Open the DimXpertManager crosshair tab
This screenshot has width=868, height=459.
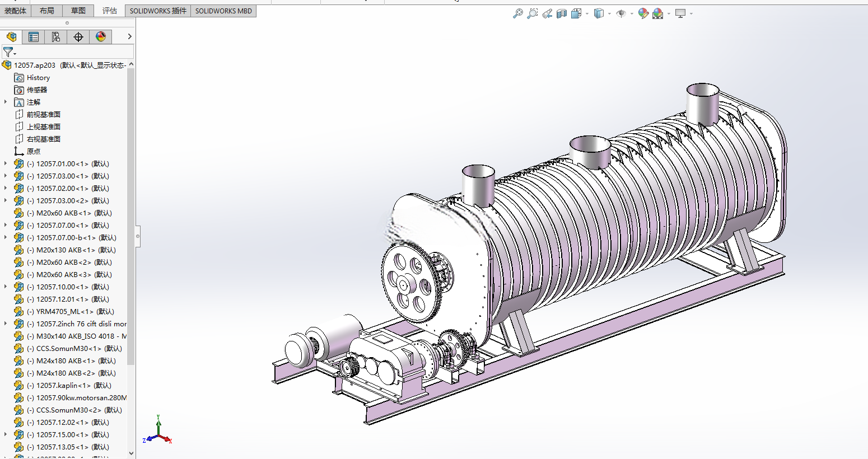78,37
